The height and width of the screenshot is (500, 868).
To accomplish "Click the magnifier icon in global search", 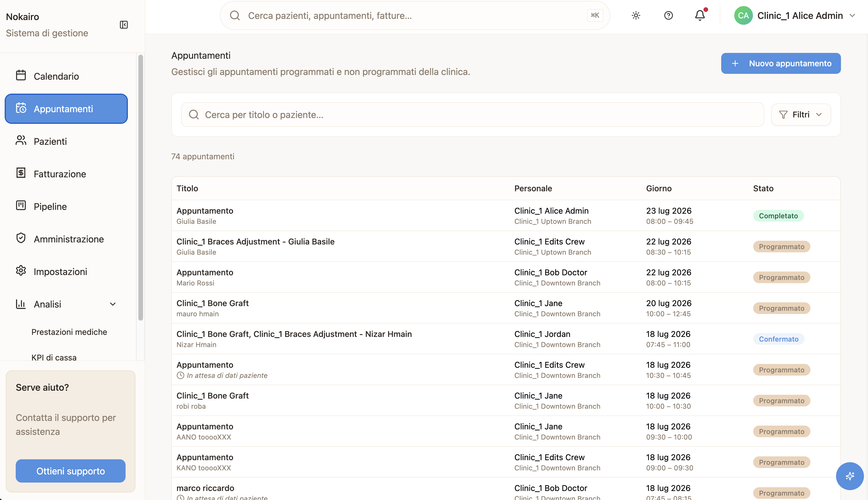I will tap(235, 15).
